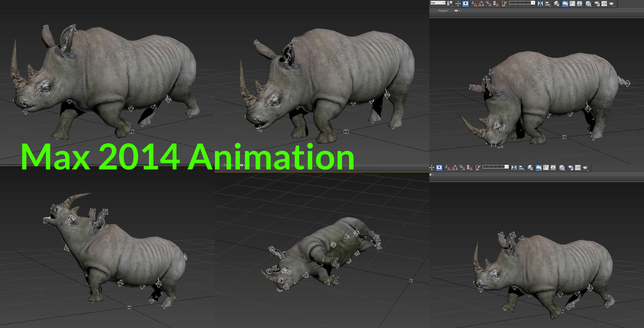Image resolution: width=644 pixels, height=328 pixels.
Task: Expand top 'Créer jeu de sélection' dropdown
Action: (x=533, y=3)
